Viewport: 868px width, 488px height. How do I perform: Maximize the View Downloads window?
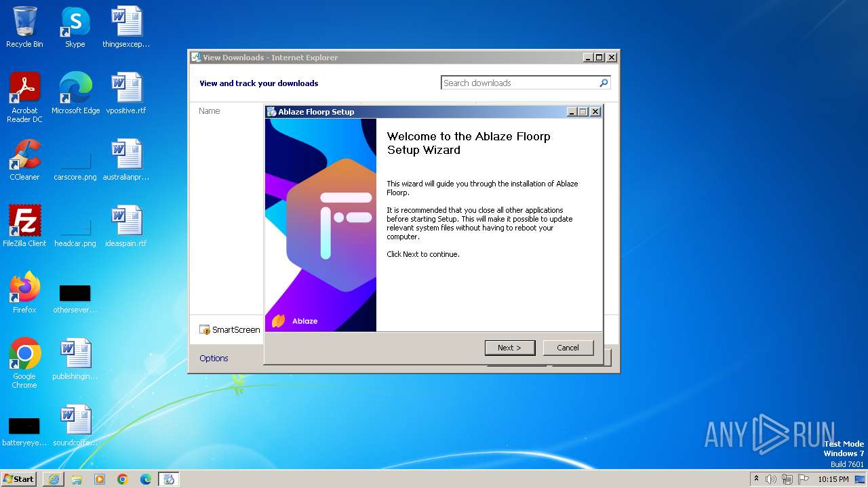click(599, 58)
